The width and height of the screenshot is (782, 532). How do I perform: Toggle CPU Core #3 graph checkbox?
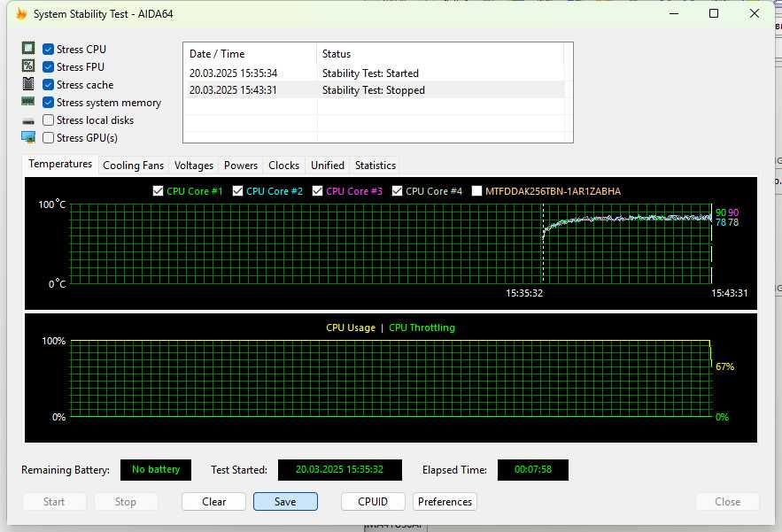tap(318, 191)
